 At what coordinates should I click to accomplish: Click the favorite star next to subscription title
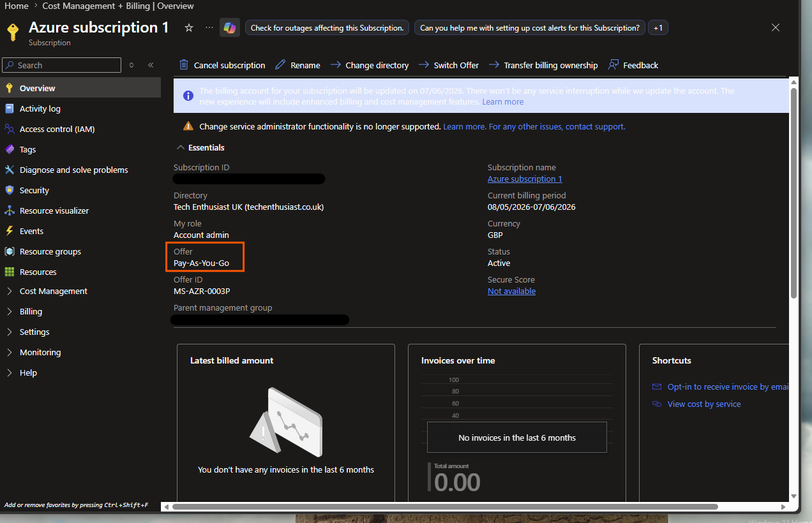(189, 27)
